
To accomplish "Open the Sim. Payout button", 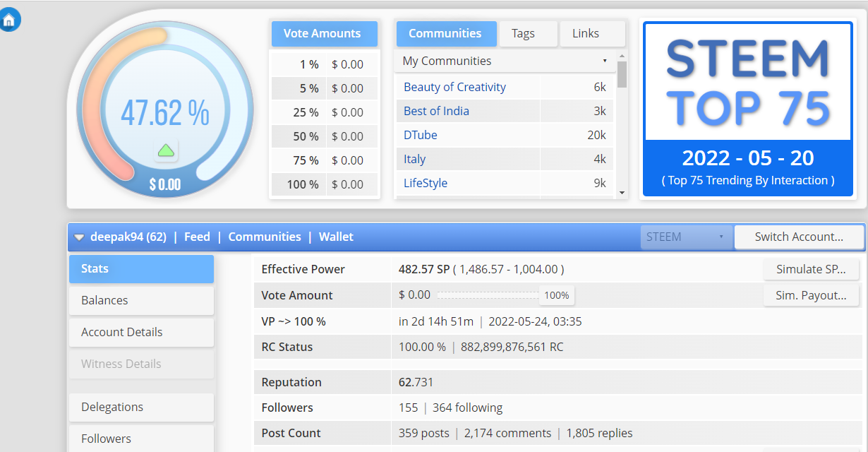I will [x=812, y=295].
